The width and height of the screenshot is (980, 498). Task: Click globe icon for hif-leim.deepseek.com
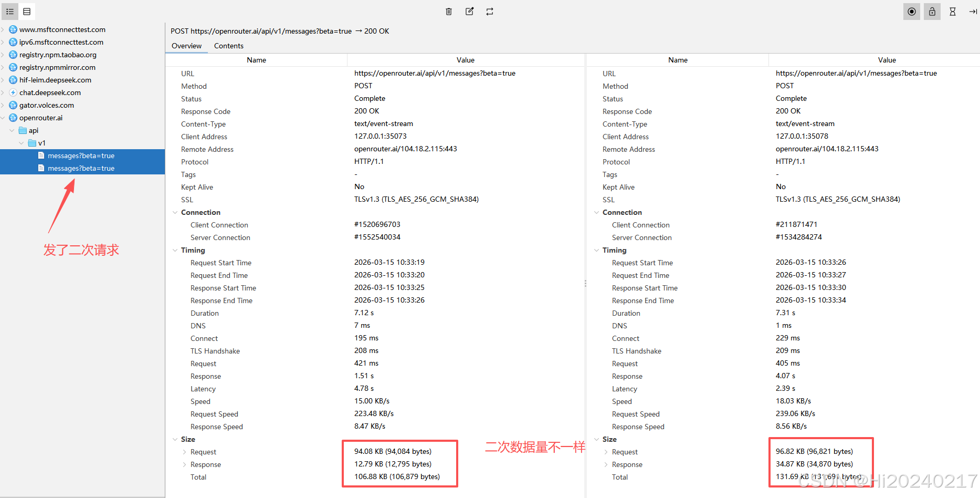[x=13, y=80]
